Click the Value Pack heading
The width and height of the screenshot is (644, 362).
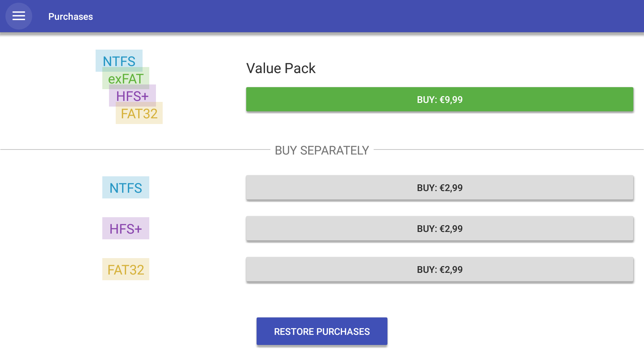coord(281,68)
